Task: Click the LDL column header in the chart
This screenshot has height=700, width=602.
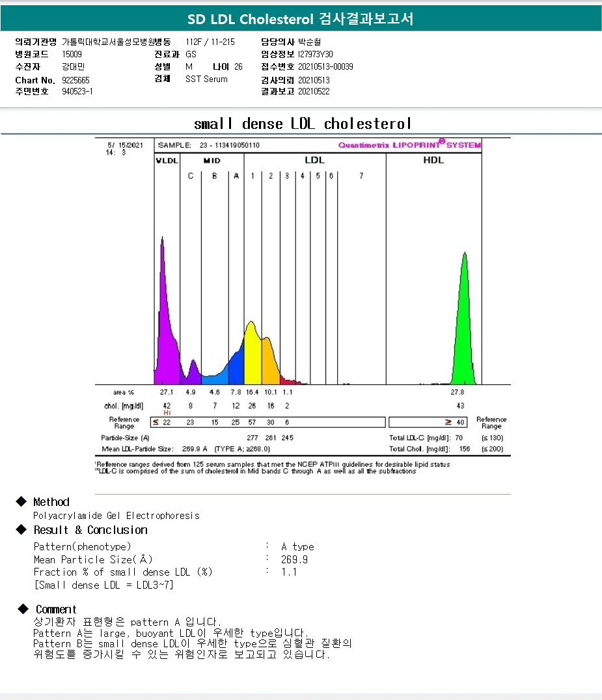Action: click(314, 160)
